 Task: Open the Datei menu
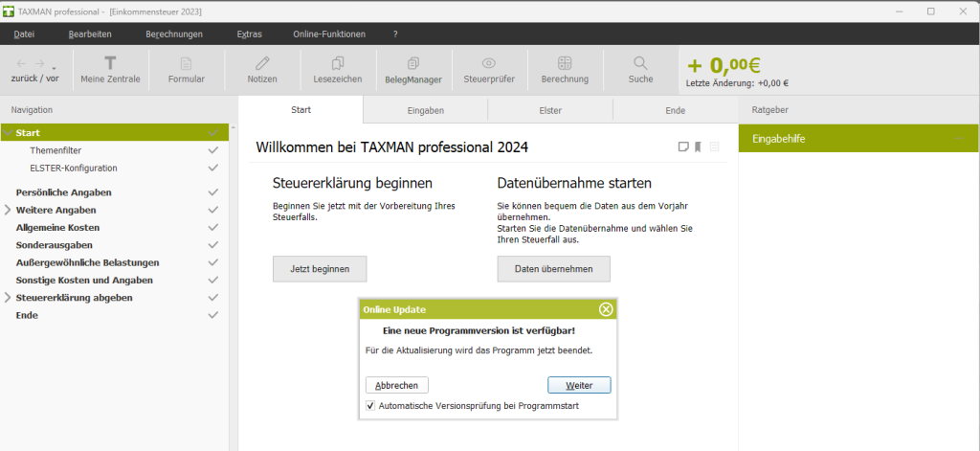pos(24,34)
